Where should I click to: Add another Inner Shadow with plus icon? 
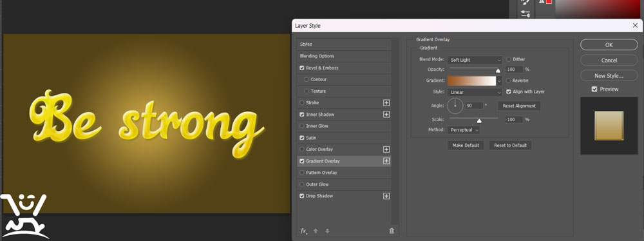click(x=386, y=114)
